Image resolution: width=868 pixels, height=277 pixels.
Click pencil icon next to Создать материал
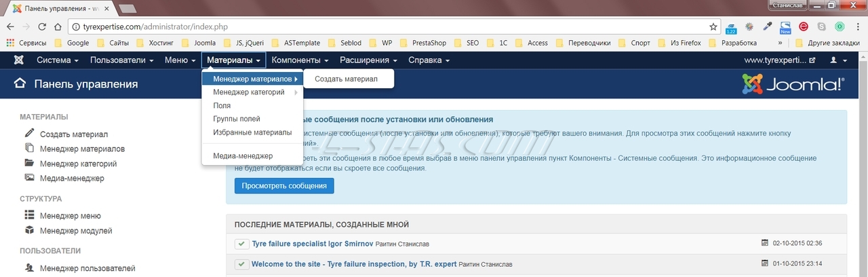pyautogui.click(x=29, y=134)
